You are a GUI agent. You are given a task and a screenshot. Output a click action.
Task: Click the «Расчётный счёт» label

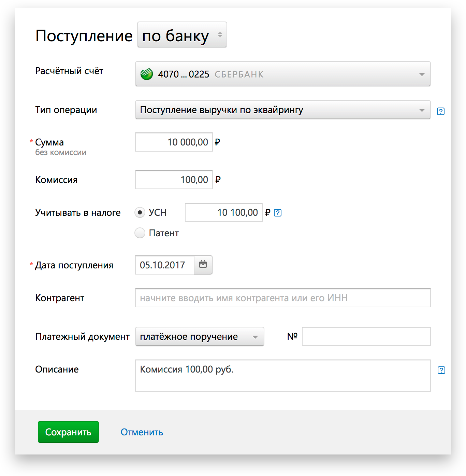point(69,71)
